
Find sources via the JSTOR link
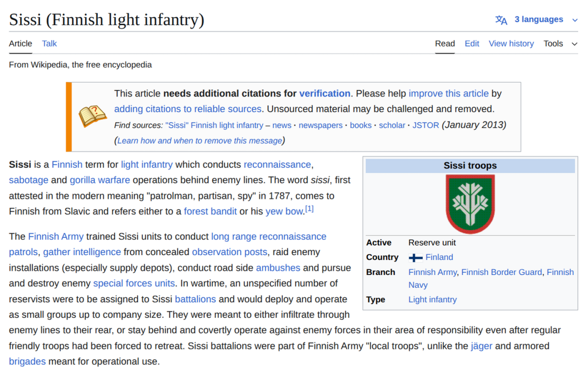click(426, 125)
